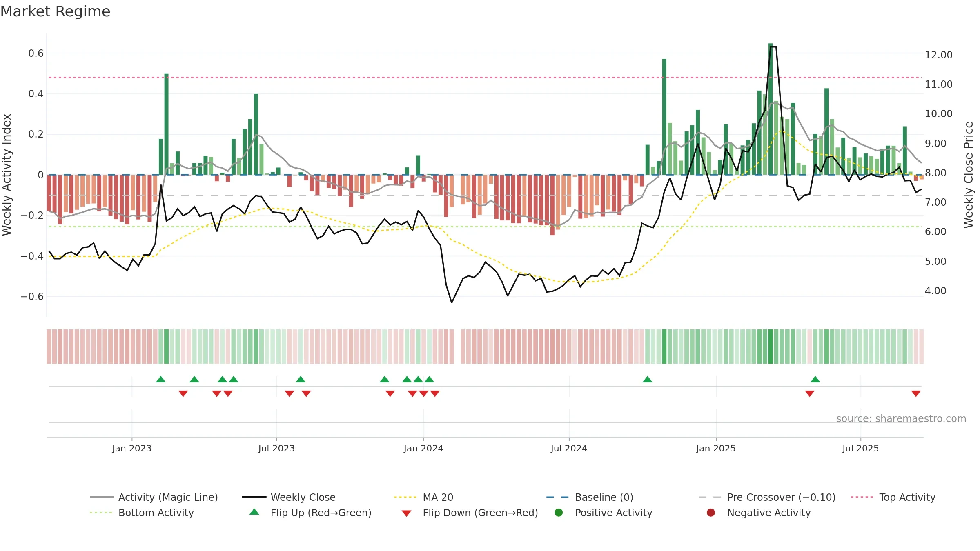Click the Baseline (0) legend entry
The width and height of the screenshot is (980, 551).
590,497
